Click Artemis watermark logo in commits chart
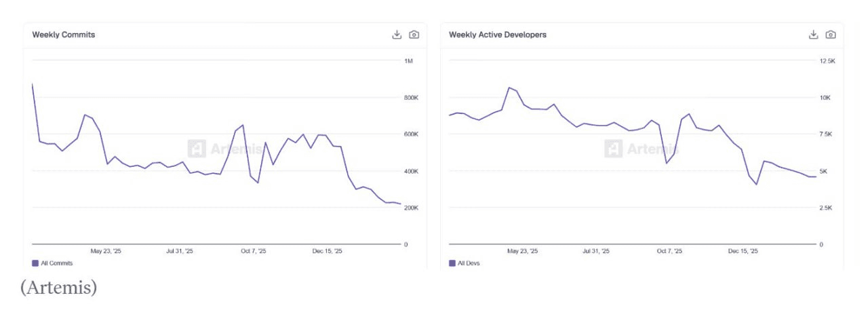868x319 pixels. click(197, 149)
